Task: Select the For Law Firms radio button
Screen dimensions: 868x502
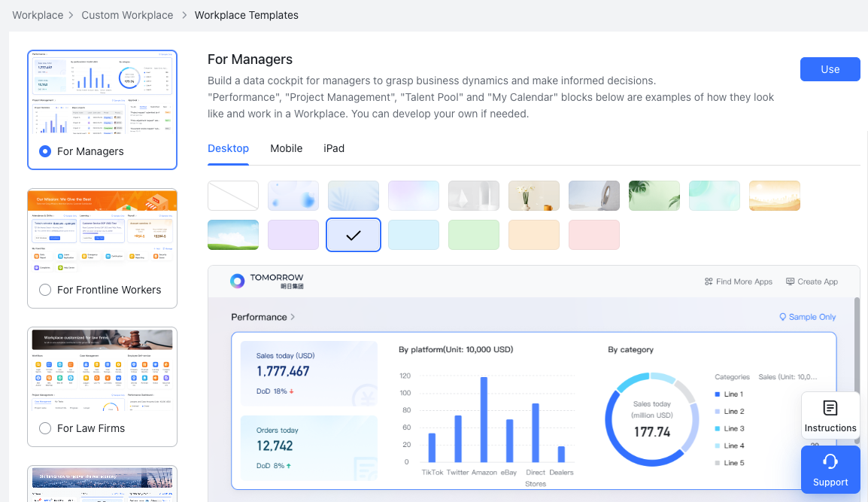Action: [45, 428]
